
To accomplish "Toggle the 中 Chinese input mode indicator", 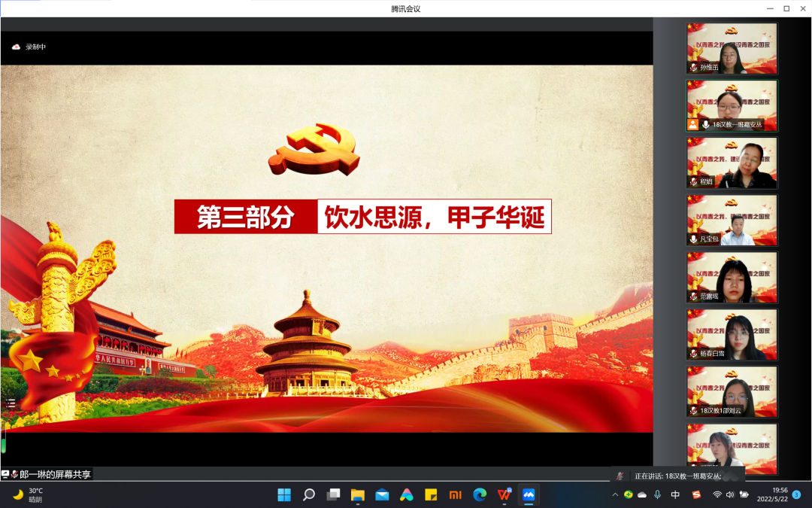I will [x=675, y=494].
